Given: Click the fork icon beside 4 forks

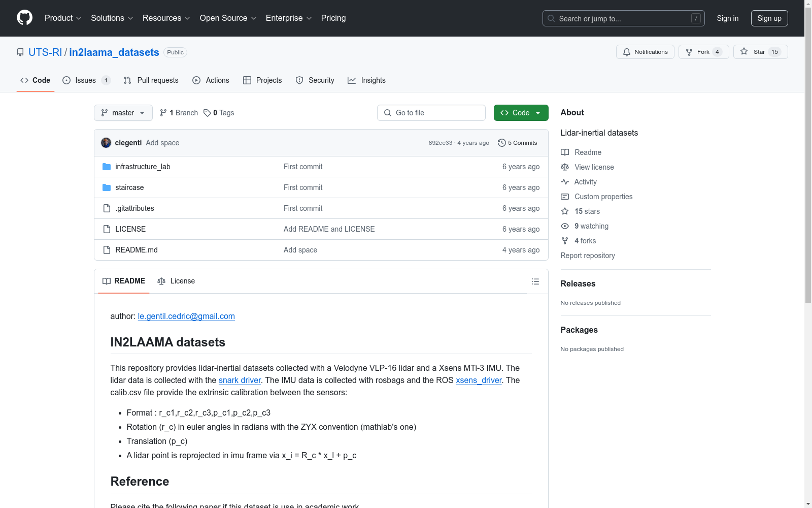Looking at the screenshot, I should (565, 241).
